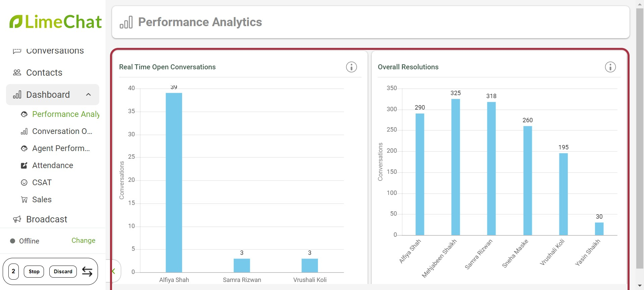
Task: Click the Yasin Shaikh axis label
Action: click(x=588, y=252)
